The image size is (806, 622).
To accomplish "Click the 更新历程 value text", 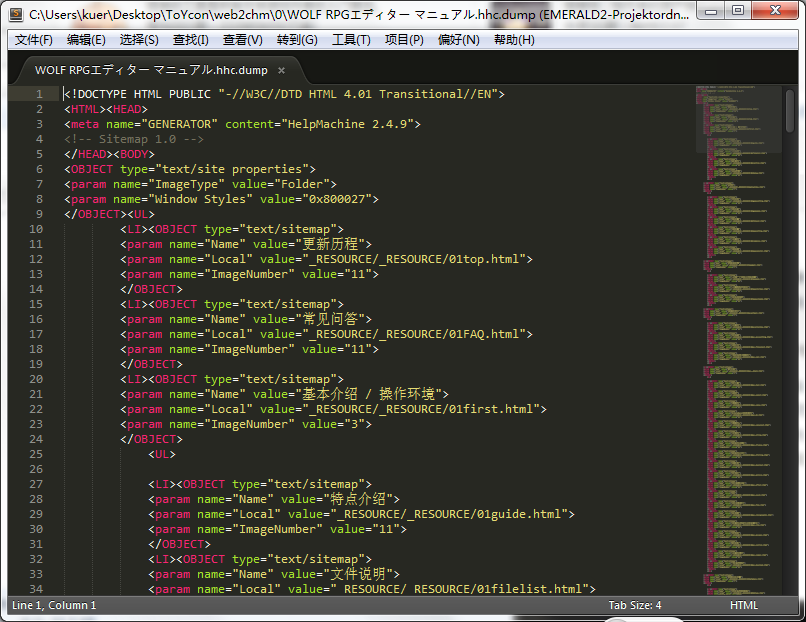I will coord(330,244).
